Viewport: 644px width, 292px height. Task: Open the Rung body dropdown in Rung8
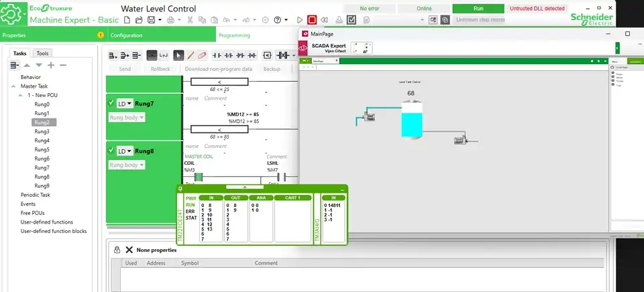click(127, 165)
